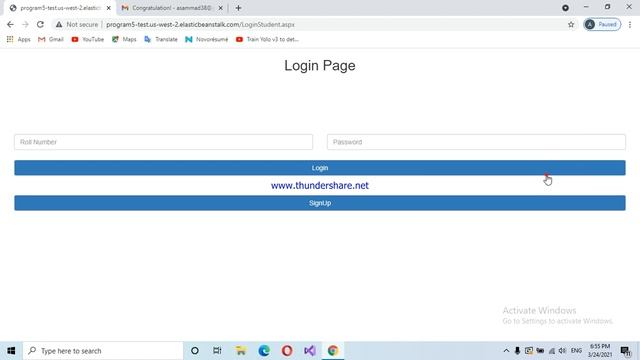
Task: Open Cortana circle icon on taskbar
Action: (195, 351)
